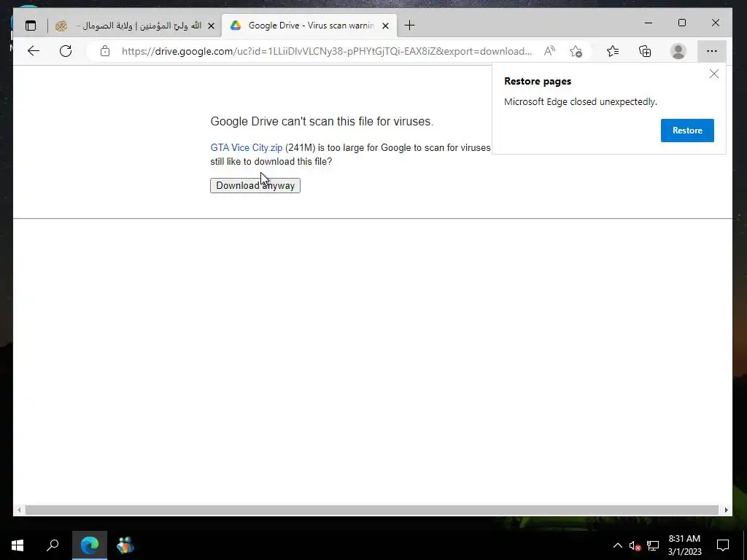Click the Download anyway button
The image size is (747, 560).
click(255, 186)
